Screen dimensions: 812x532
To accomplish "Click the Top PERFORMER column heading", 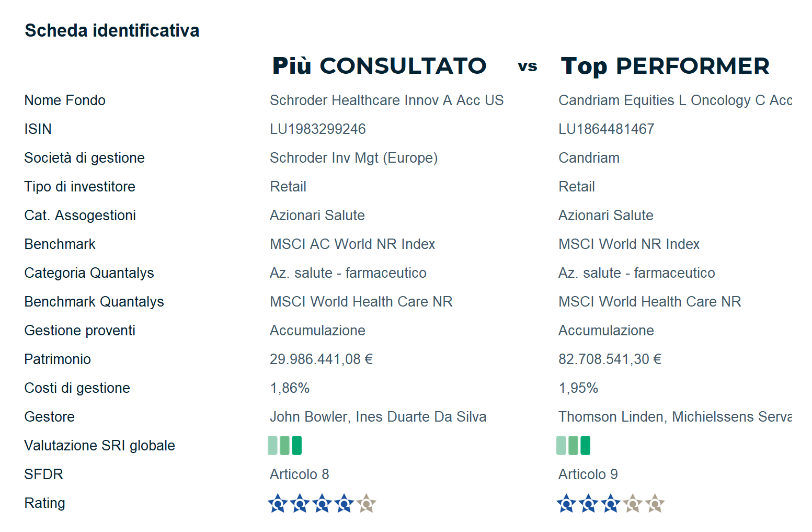I will (x=665, y=66).
